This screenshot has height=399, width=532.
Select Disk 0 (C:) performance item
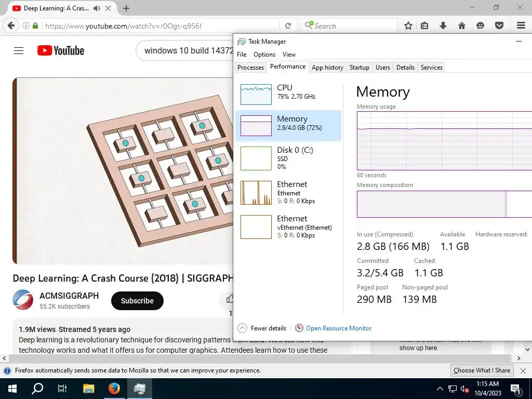[288, 158]
